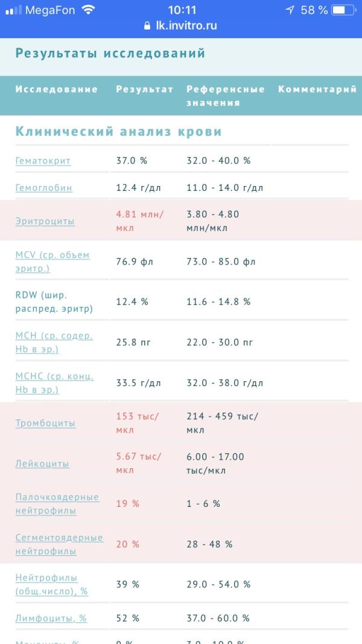
Task: Open the Эритроциты link
Action: point(45,221)
